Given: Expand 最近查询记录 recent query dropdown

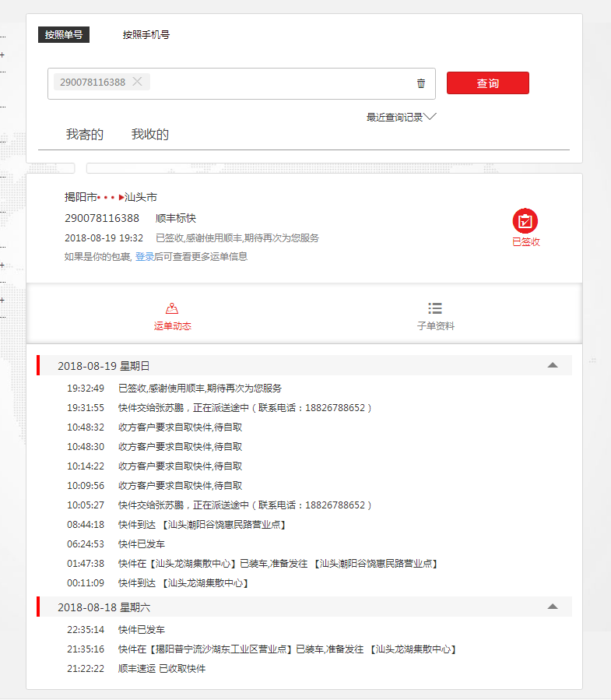Looking at the screenshot, I should pos(401,117).
